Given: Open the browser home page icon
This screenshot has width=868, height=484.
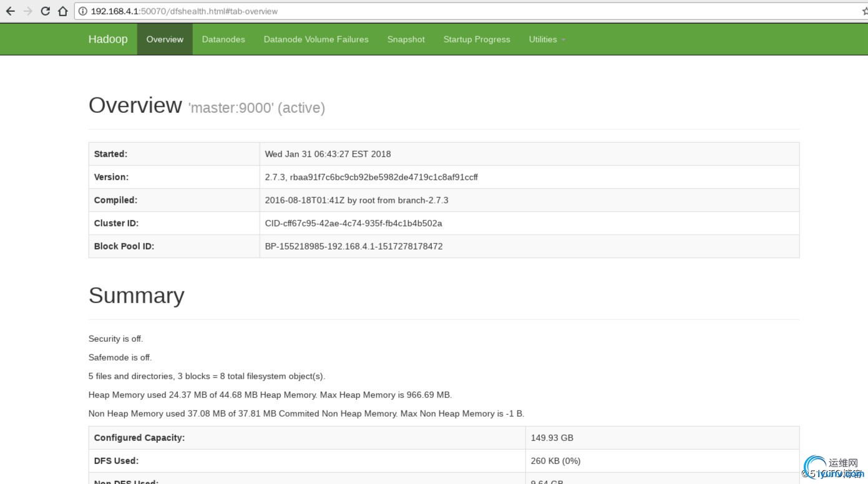Looking at the screenshot, I should point(62,11).
